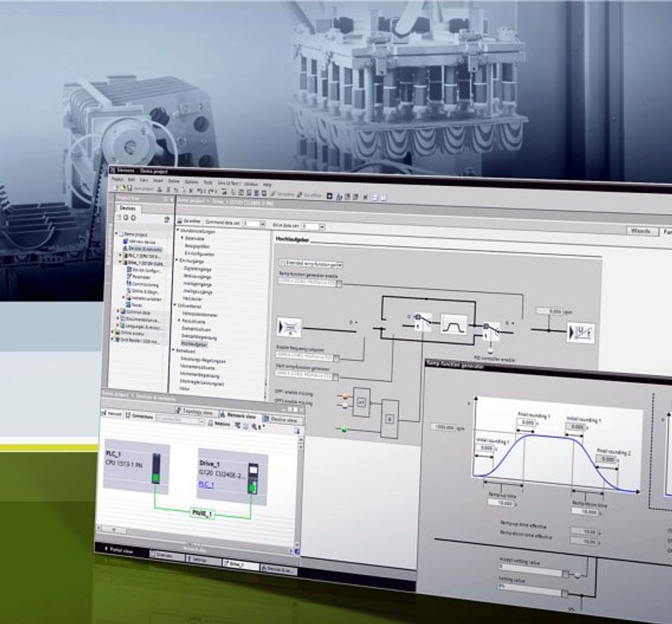The height and width of the screenshot is (624, 672).
Task: Click the Ramp-down time value field
Action: [x=584, y=511]
